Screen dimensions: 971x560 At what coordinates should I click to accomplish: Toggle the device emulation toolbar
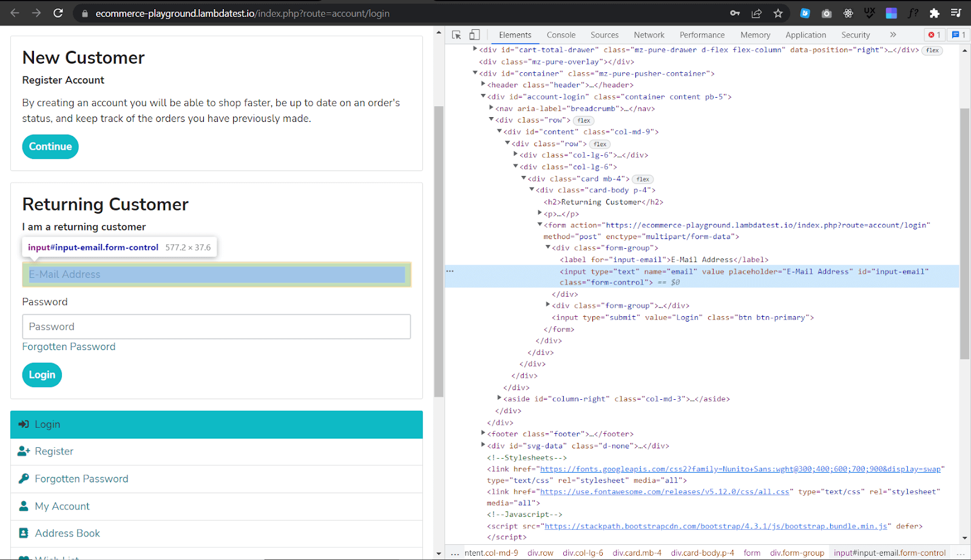[x=475, y=35]
